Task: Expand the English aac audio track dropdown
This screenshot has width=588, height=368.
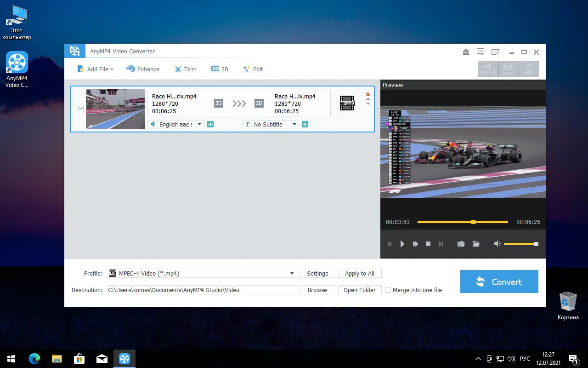Action: (199, 124)
